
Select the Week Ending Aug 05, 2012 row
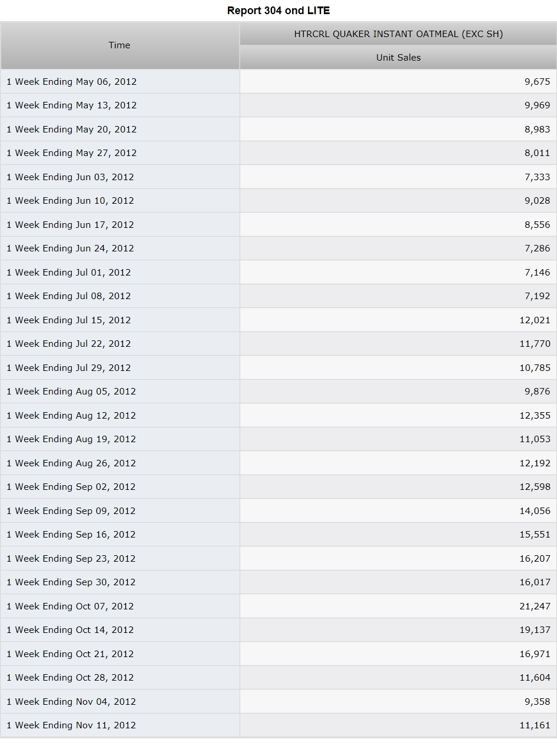coord(278,392)
